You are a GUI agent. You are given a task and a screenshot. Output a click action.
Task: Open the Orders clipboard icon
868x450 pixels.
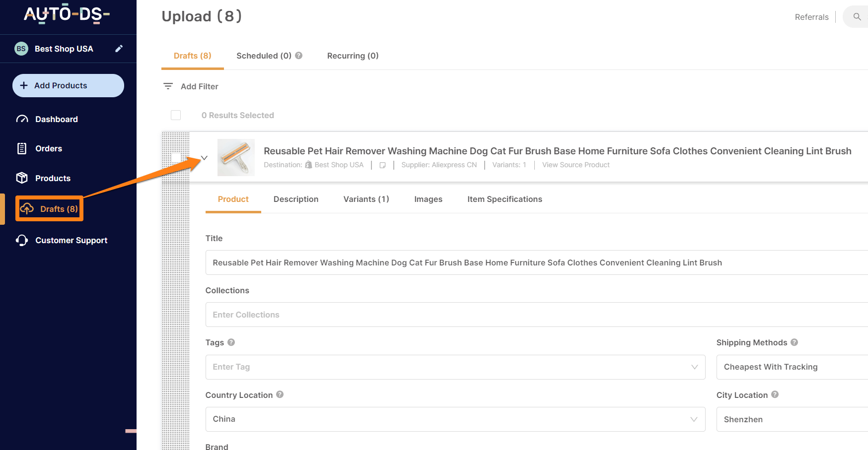(x=22, y=148)
